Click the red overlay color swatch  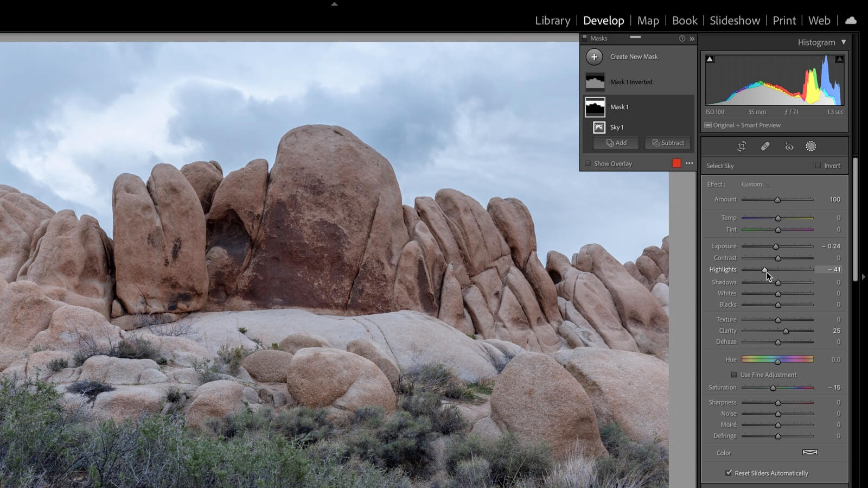(x=676, y=163)
